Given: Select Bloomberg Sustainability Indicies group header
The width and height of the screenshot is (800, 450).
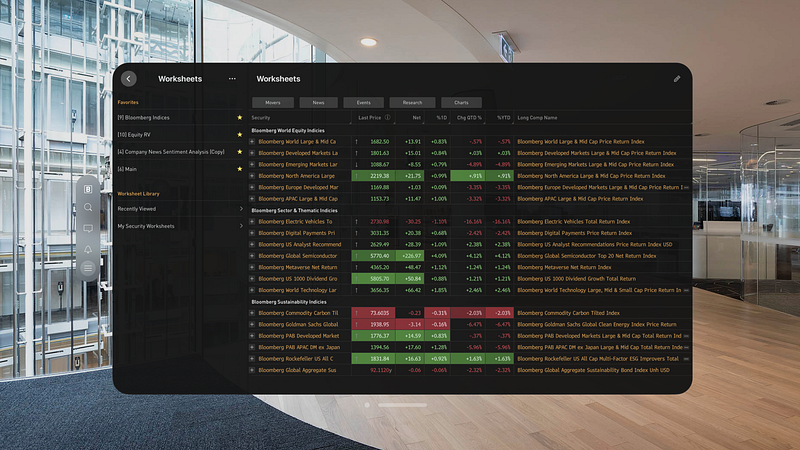Looking at the screenshot, I should 289,302.
